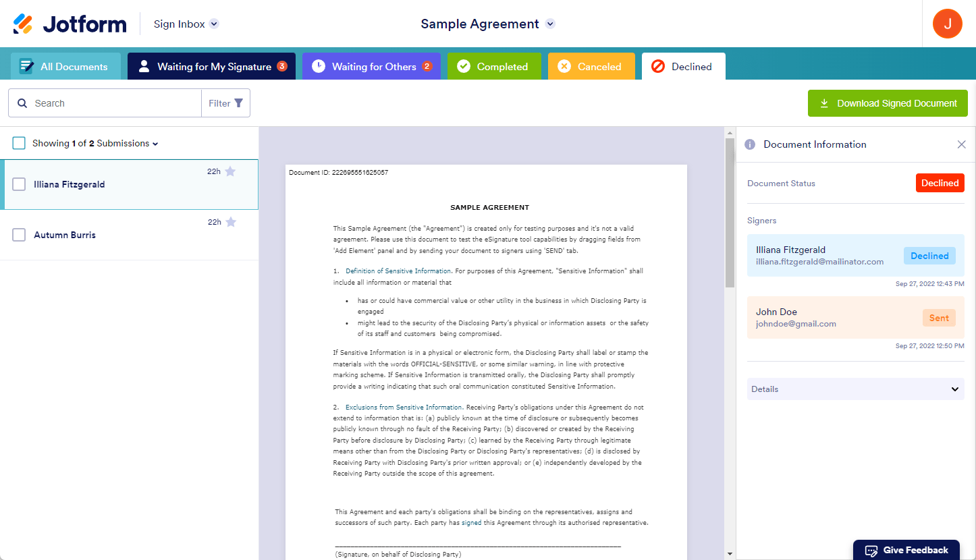Viewport: 976px width, 560px height.
Task: Click the Document Status label
Action: pos(781,184)
